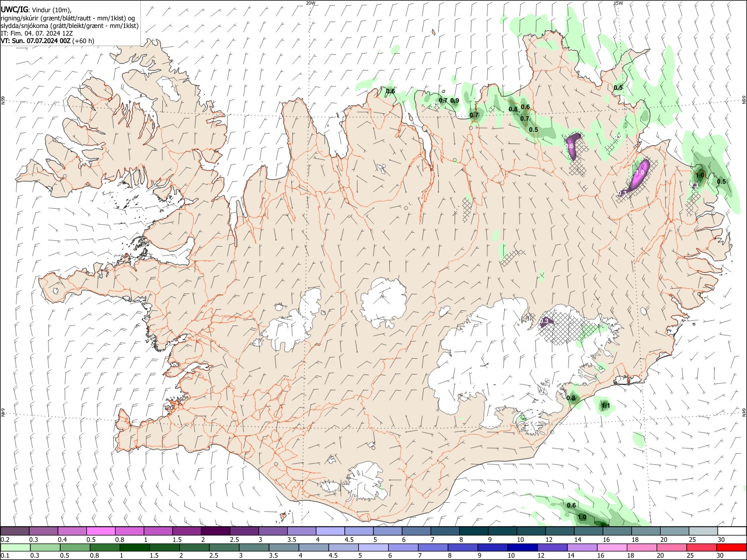Pick the 30 white swatch ending the top legend row

pyautogui.click(x=732, y=531)
